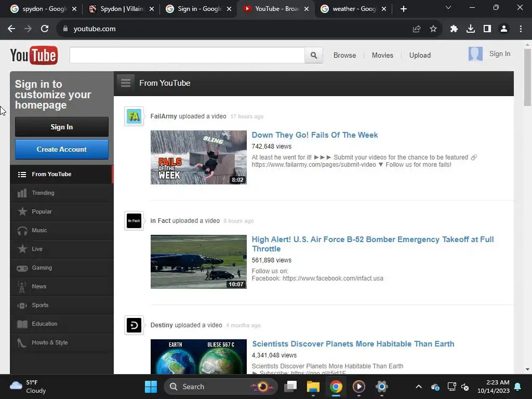Select Gaming in the sidebar
The height and width of the screenshot is (399, 532).
62,268
